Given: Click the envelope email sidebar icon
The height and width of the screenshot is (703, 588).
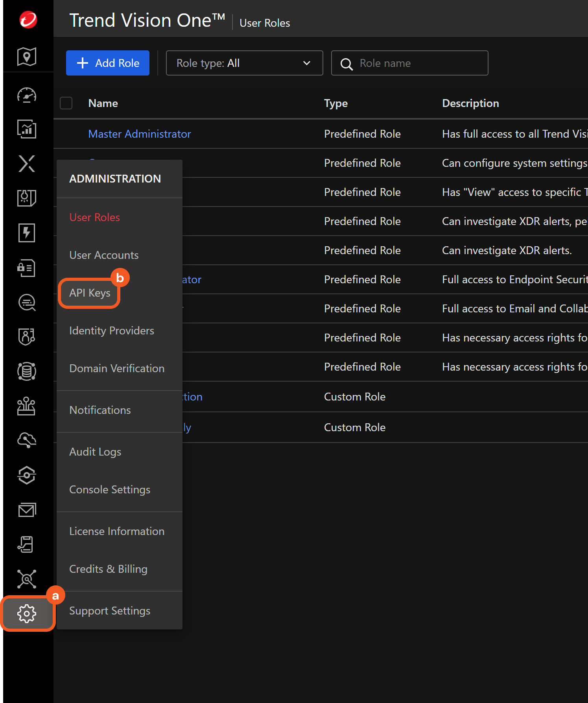Looking at the screenshot, I should pos(27,510).
